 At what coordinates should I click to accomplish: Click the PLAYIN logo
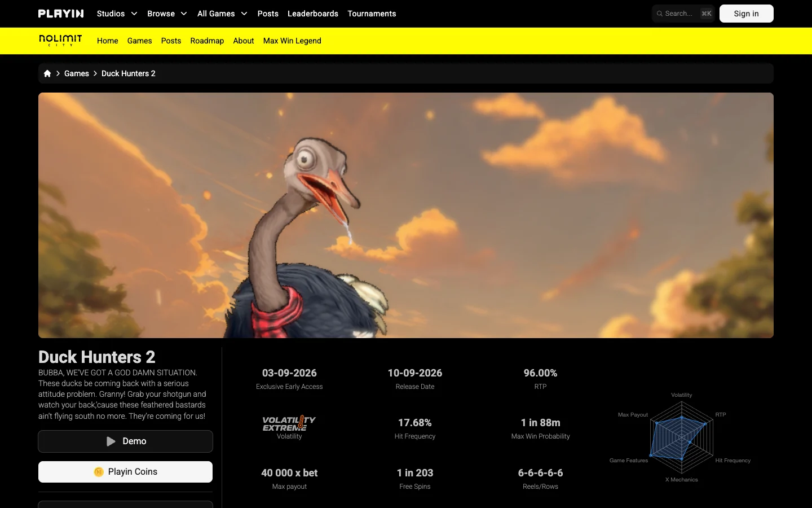61,14
